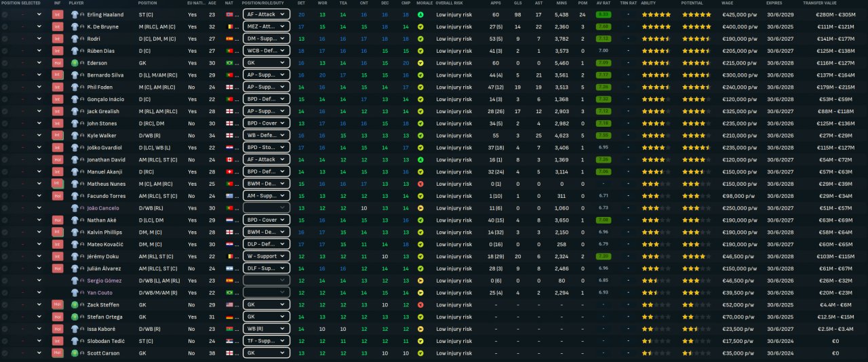Click Erling Haaland's 8.33 average rating badge
Screen dimensions: 868x362
pyautogui.click(x=602, y=14)
